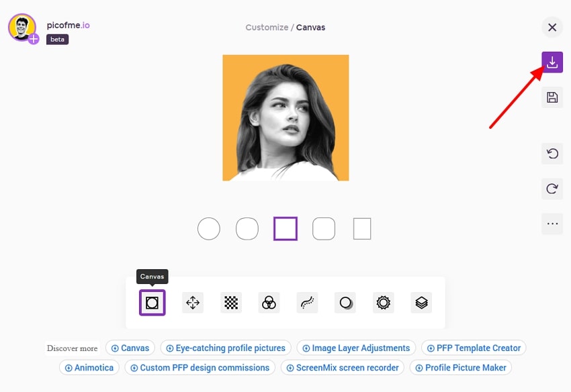Open the gear-shaped Border tool
The height and width of the screenshot is (392, 571).
point(383,303)
